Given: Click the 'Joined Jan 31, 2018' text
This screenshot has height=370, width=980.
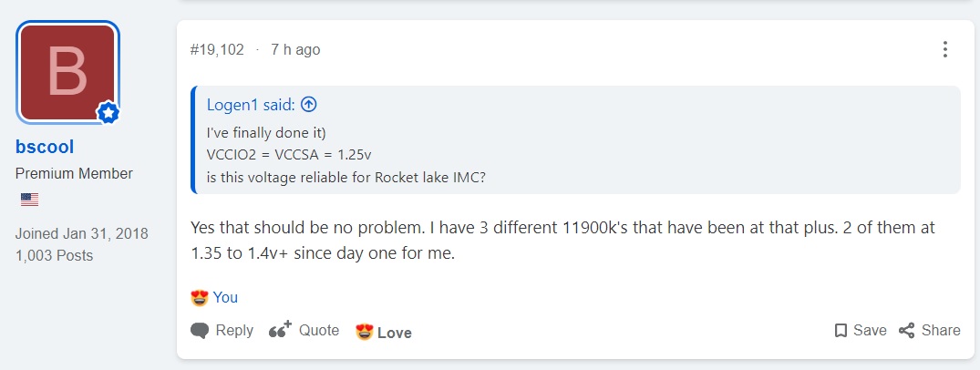Looking at the screenshot, I should tap(81, 234).
